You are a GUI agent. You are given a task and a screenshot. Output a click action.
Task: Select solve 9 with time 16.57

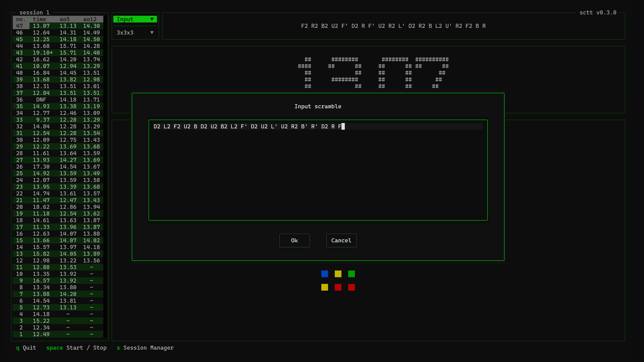click(x=58, y=281)
